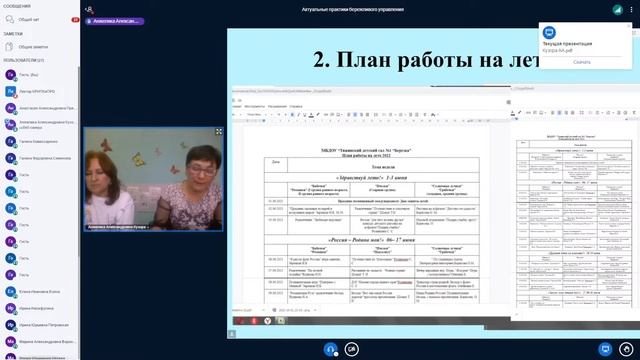Select user Ирина Никифорова
Image resolution: width=640 pixels, height=360 pixels.
point(40,309)
